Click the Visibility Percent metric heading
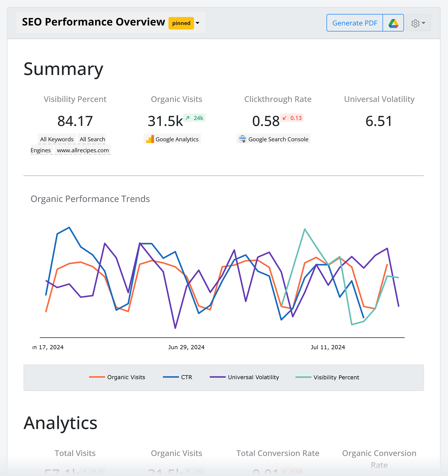 (75, 99)
